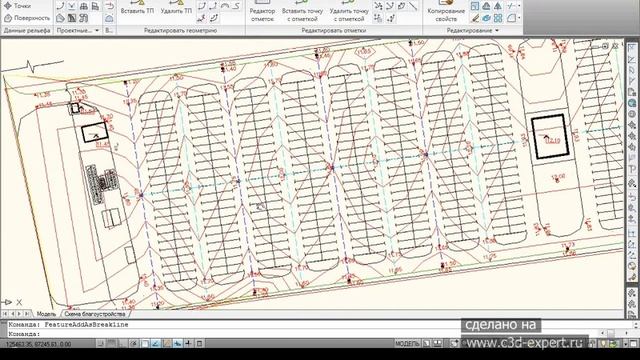Click the S-shaped curve icon in geometry panel
The image size is (640, 360).
pyautogui.click(x=236, y=6)
